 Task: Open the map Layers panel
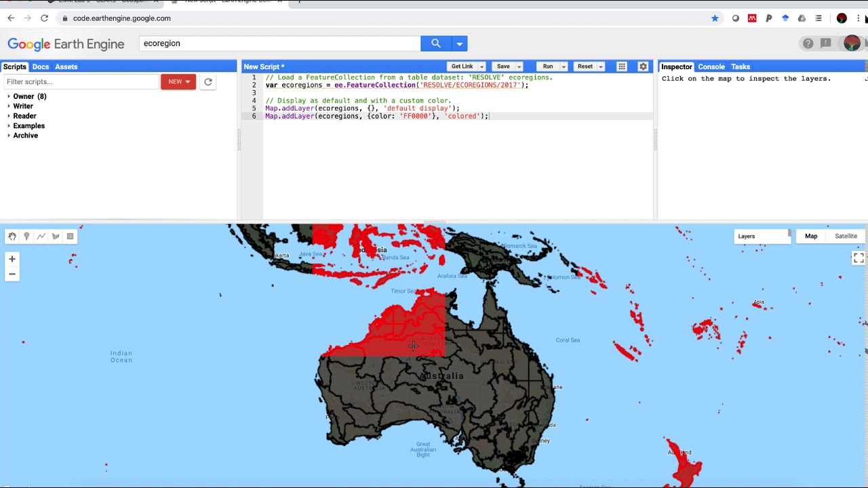[x=762, y=237]
